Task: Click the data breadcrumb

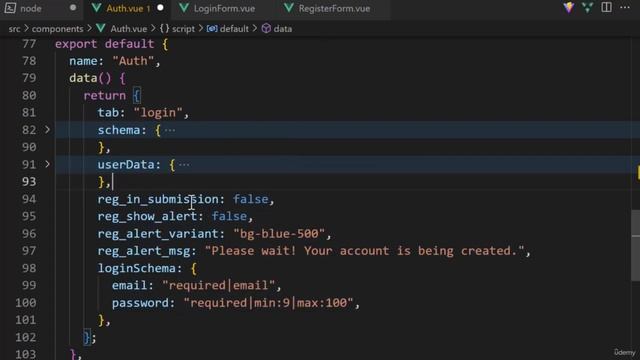Action: [x=282, y=29]
